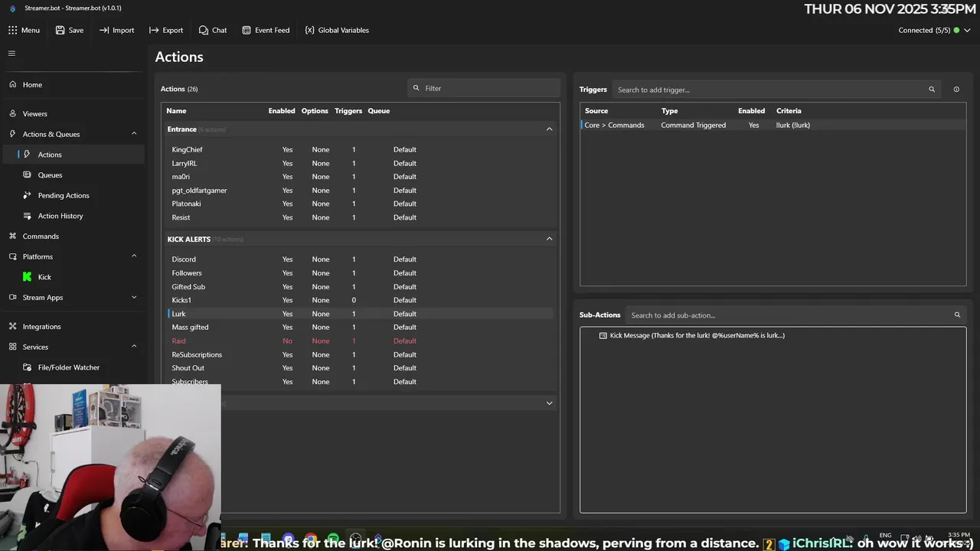Open the Connected (5/5) status dropdown
The width and height of the screenshot is (980, 551).
click(x=934, y=30)
